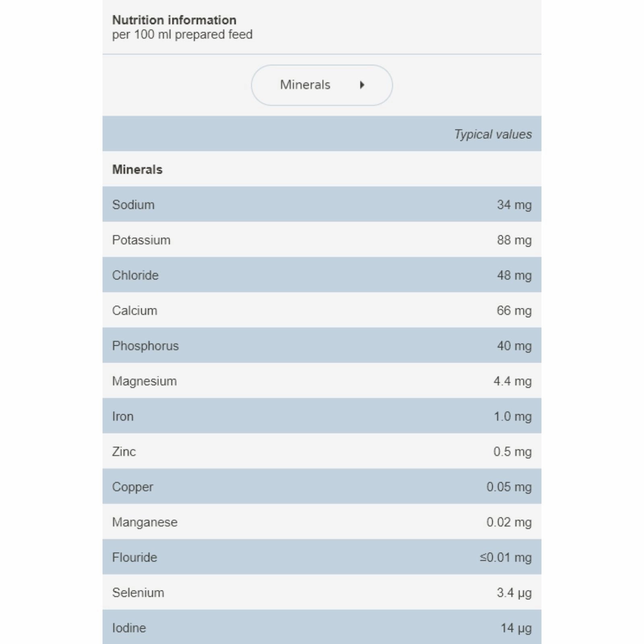Click the Nutrition information title

pos(174,20)
